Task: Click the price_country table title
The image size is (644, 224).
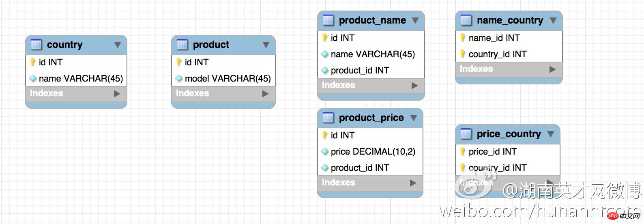Action: [509, 134]
